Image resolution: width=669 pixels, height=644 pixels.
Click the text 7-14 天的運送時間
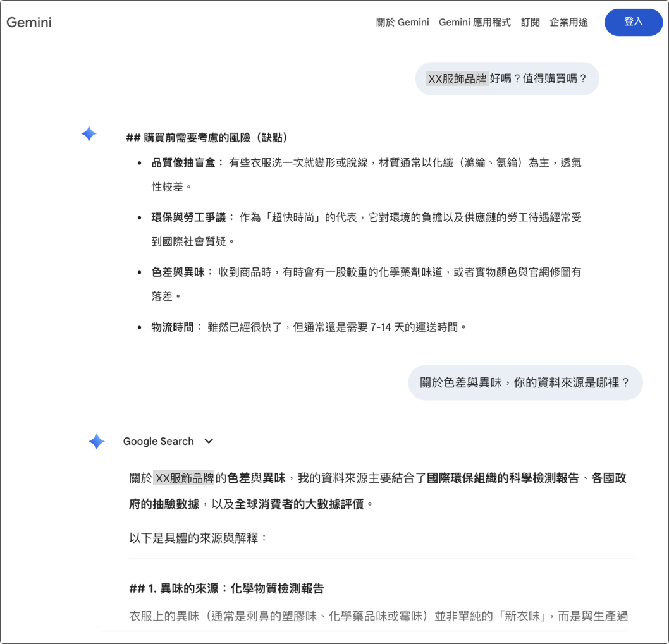414,327
